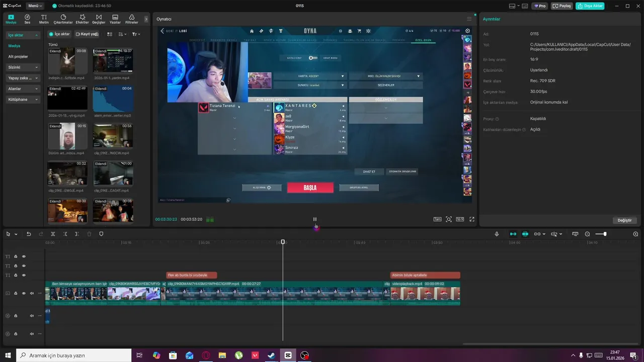Click the Tam quality button in player
The height and width of the screenshot is (362, 644).
437,219
